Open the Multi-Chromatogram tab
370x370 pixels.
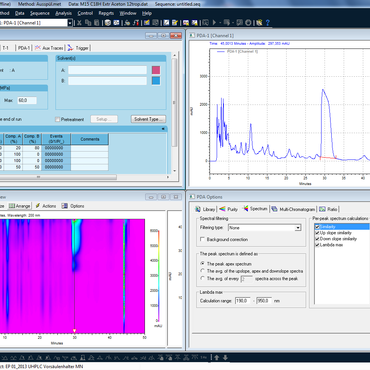pos(293,209)
